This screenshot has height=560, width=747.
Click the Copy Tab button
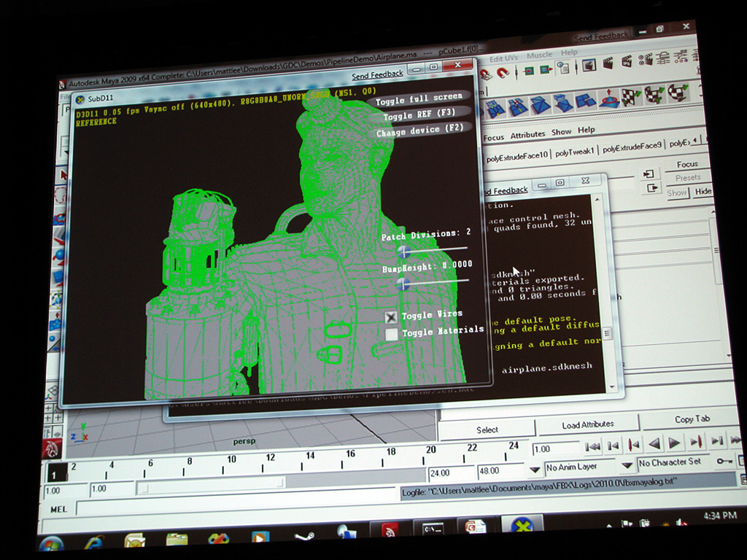click(692, 419)
